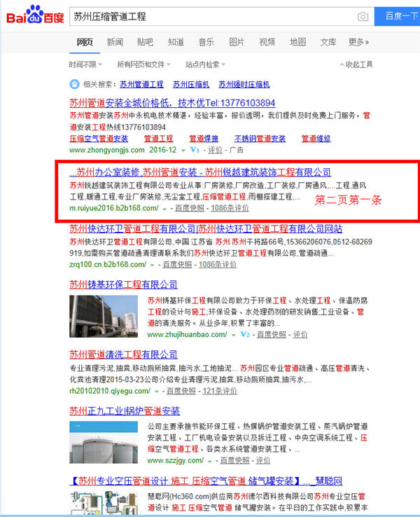Open 百度快照 for www.szzjgy.com

[234, 461]
